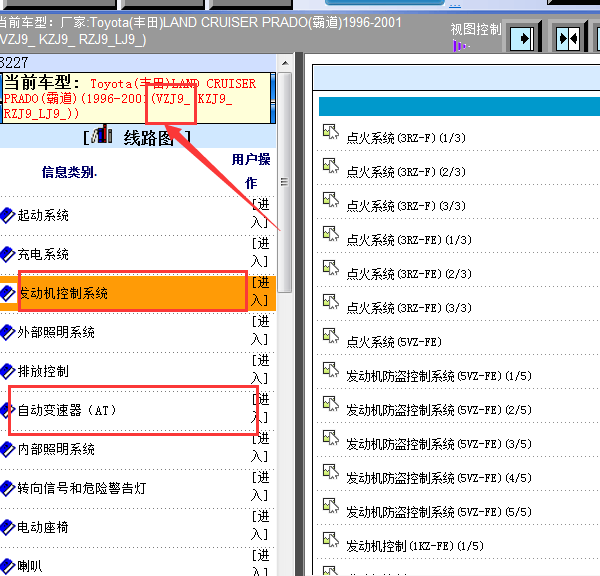Select 充电系统 category
The height and width of the screenshot is (576, 600).
click(43, 255)
